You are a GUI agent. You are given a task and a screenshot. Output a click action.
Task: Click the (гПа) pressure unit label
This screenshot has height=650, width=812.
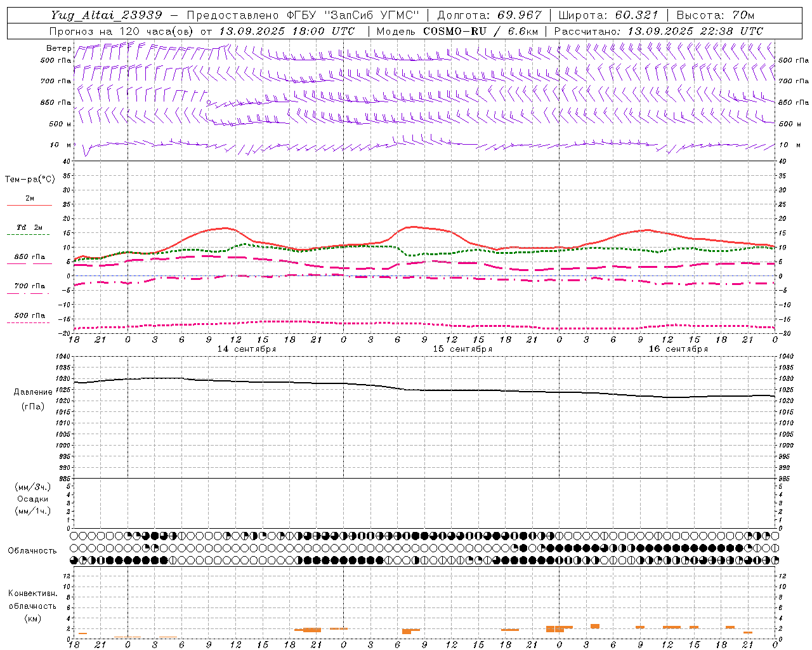[33, 406]
